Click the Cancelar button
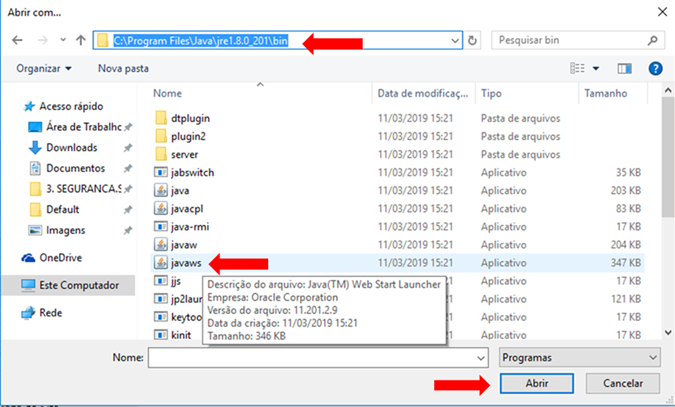 click(x=622, y=383)
